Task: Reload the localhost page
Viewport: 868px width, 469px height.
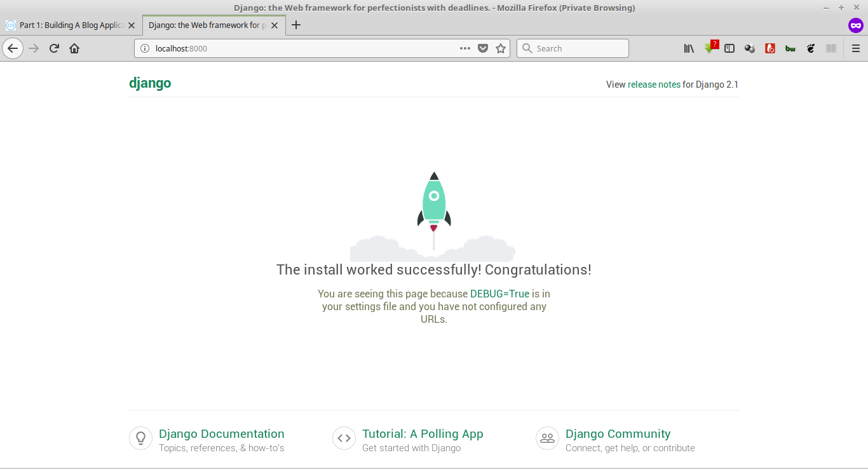Action: coord(54,48)
